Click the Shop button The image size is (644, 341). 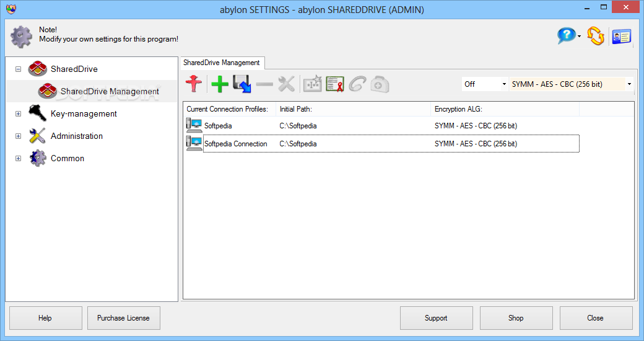tap(516, 318)
